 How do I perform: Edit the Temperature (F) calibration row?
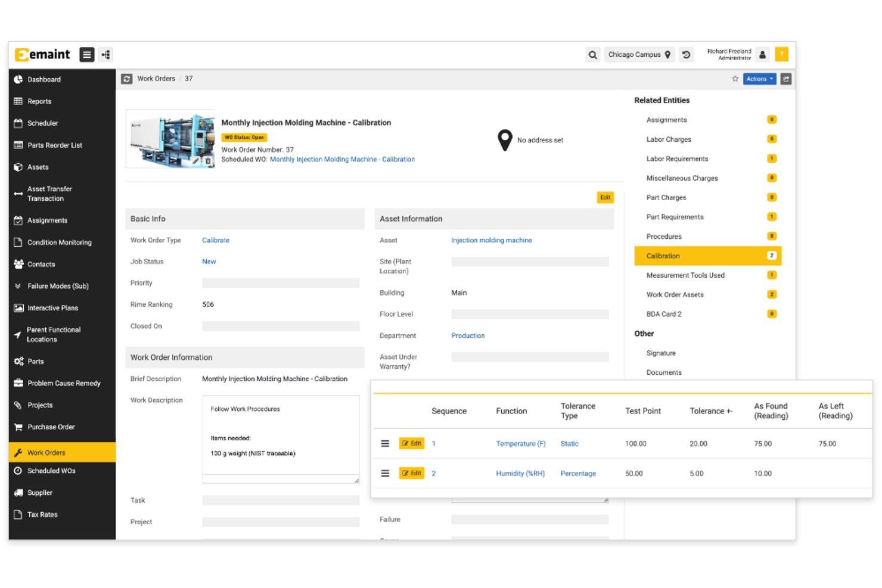coord(411,444)
